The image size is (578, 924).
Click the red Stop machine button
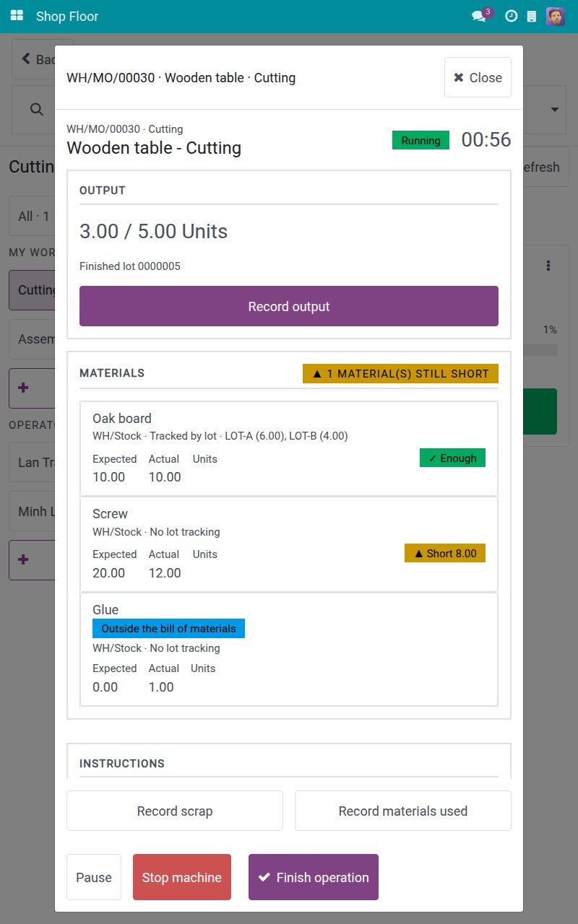coord(182,877)
